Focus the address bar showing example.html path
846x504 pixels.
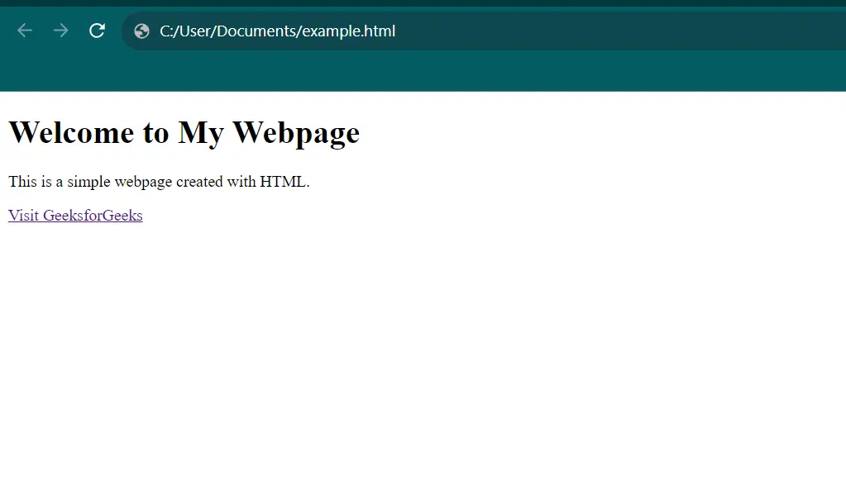point(483,31)
